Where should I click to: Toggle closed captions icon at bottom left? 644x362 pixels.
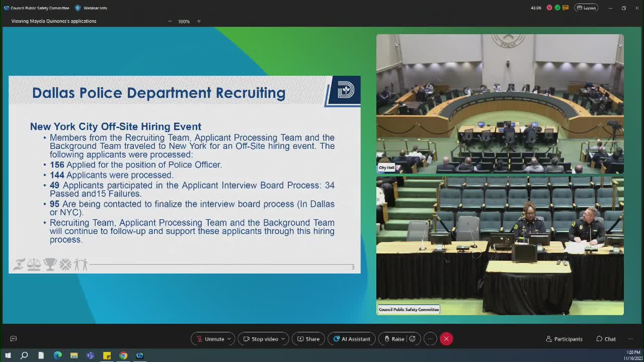pos(14,339)
